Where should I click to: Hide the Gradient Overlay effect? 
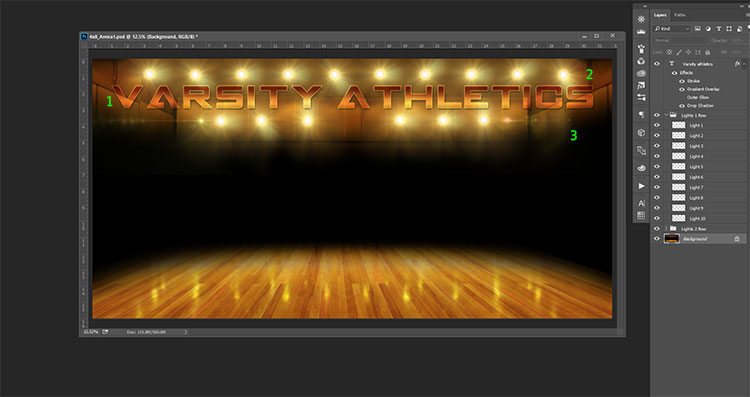(x=682, y=89)
